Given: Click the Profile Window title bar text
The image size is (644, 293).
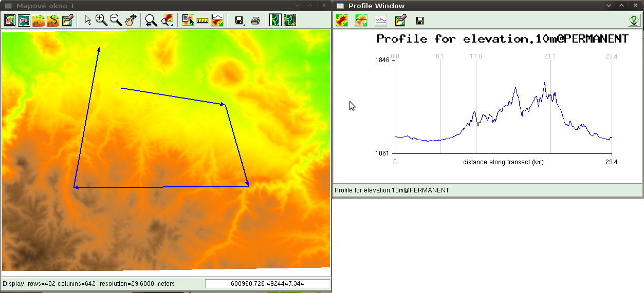Looking at the screenshot, I should coord(376,6).
